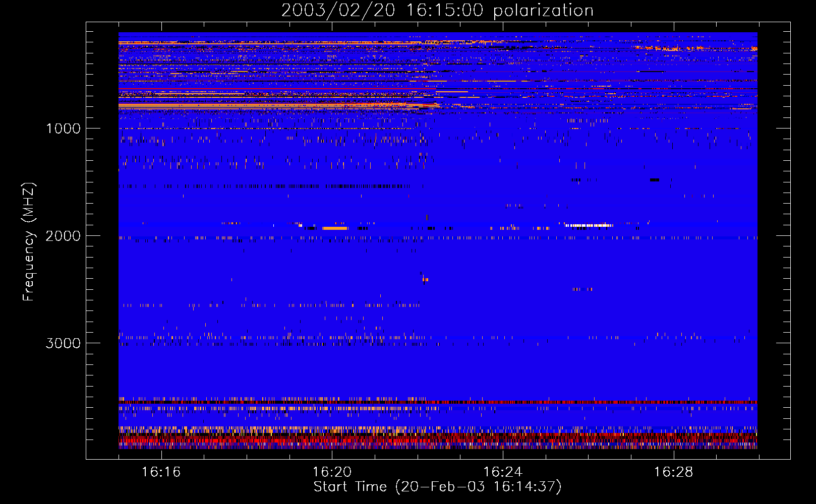Click the 3000 frequency tick label
The width and height of the screenshot is (816, 504).
pos(63,343)
